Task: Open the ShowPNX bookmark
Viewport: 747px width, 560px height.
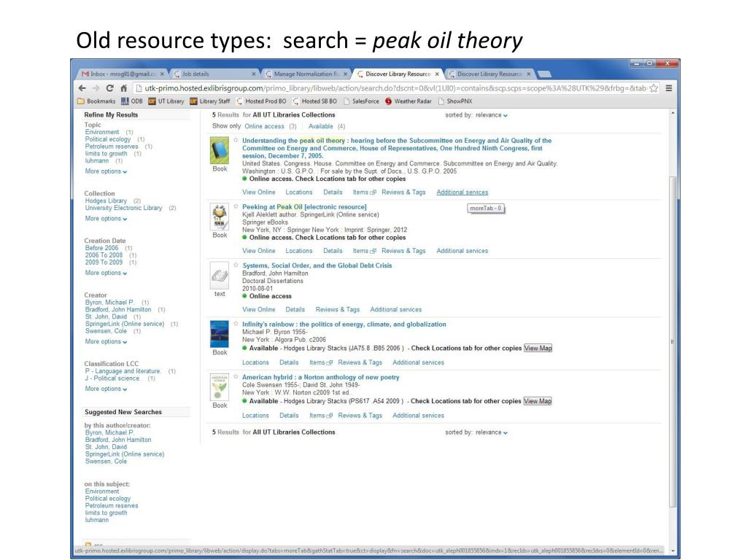Action: (x=455, y=101)
